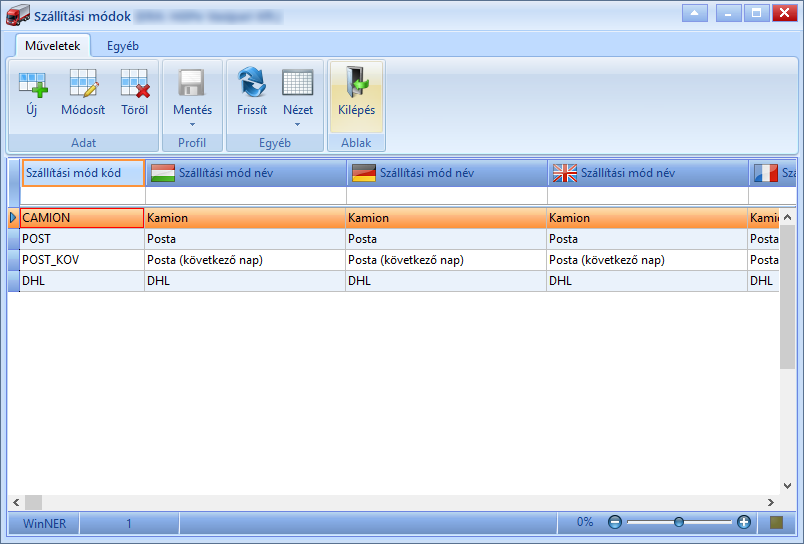Screen dimensions: 804x544
Task: Click filter field under Szállítási mód kód
Action: click(x=83, y=195)
